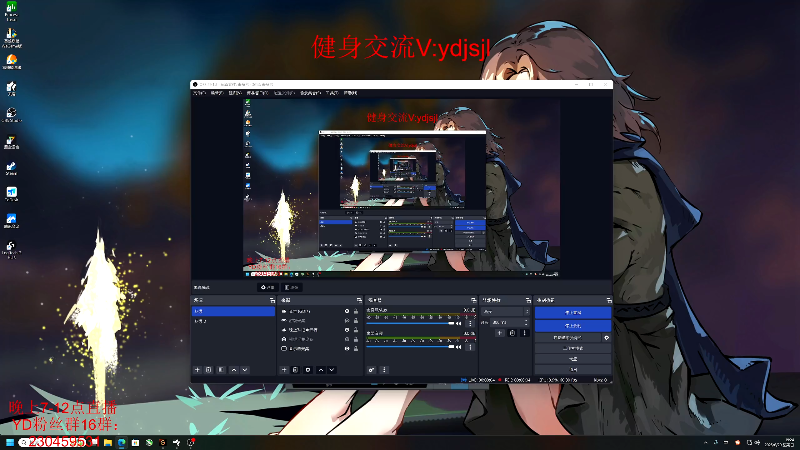Add a new source with plus icon
This screenshot has width=800, height=450.
[284, 369]
